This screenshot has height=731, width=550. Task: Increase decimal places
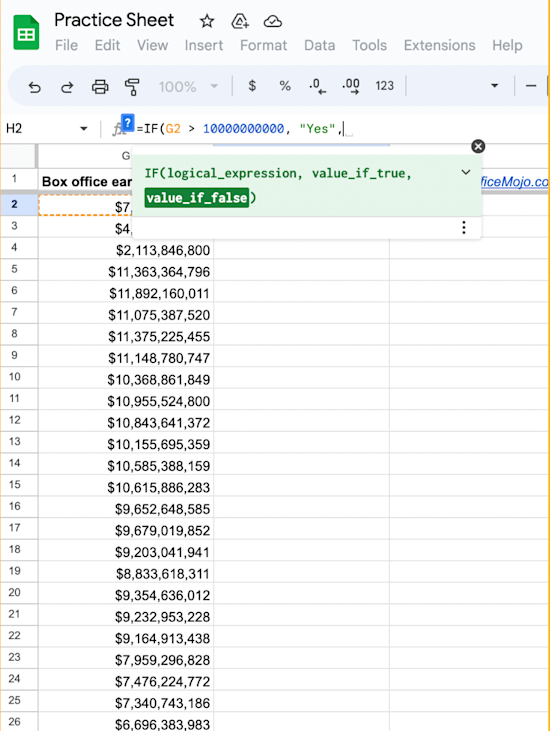(351, 86)
